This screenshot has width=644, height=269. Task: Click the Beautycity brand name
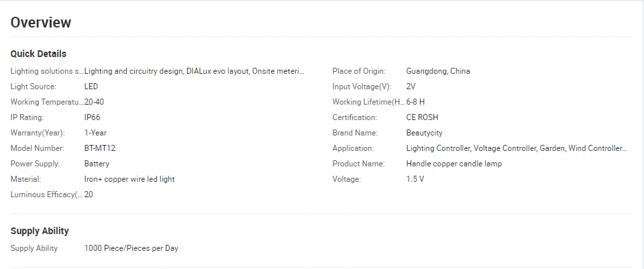[x=424, y=133]
